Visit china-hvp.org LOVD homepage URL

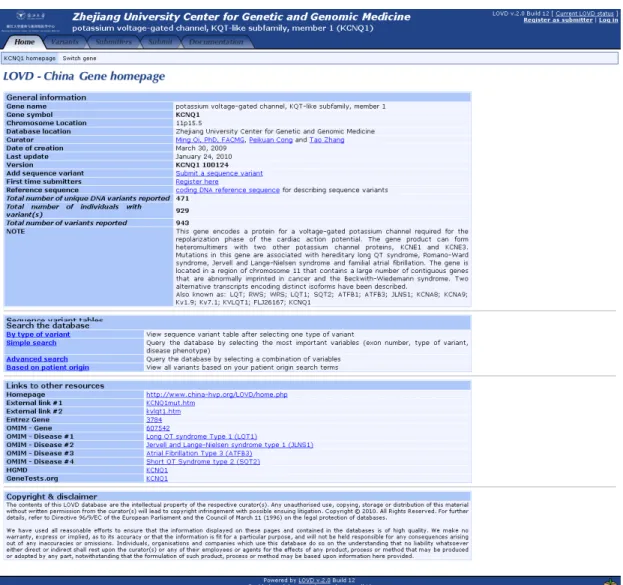217,395
